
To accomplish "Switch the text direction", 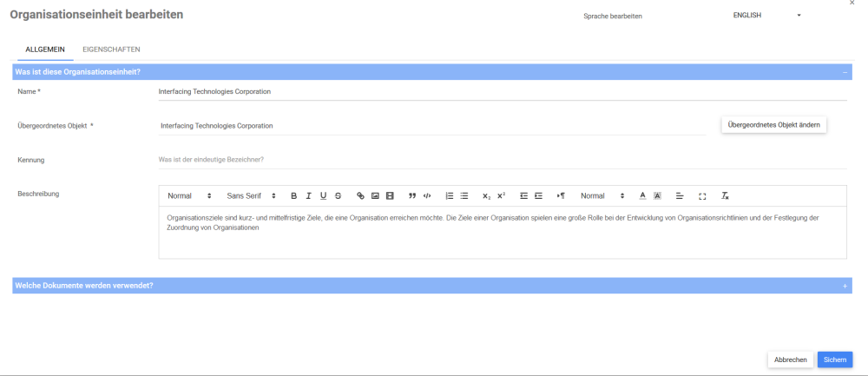I will (x=561, y=196).
